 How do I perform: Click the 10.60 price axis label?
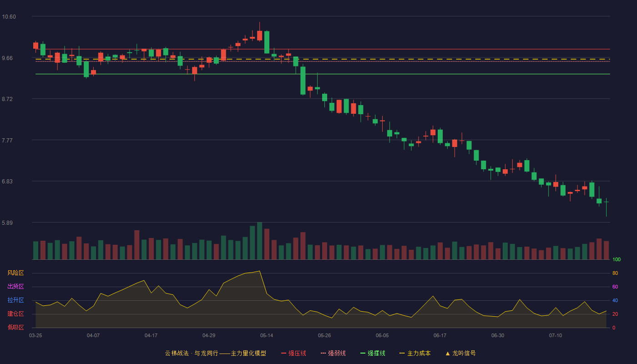point(9,17)
